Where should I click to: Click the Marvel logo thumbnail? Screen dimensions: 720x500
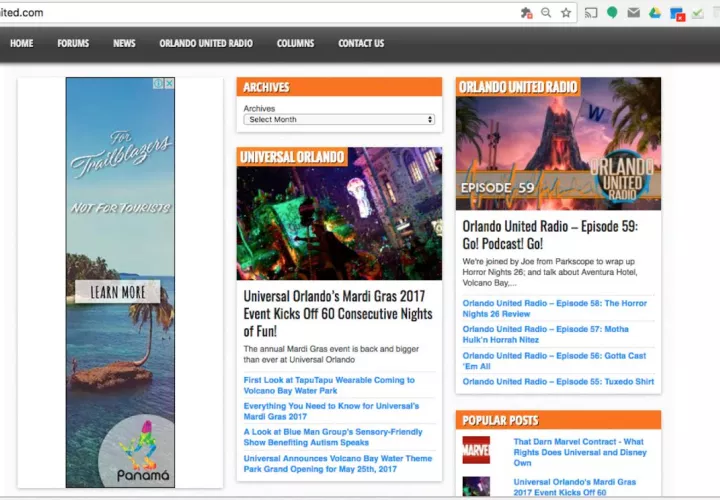pos(476,450)
